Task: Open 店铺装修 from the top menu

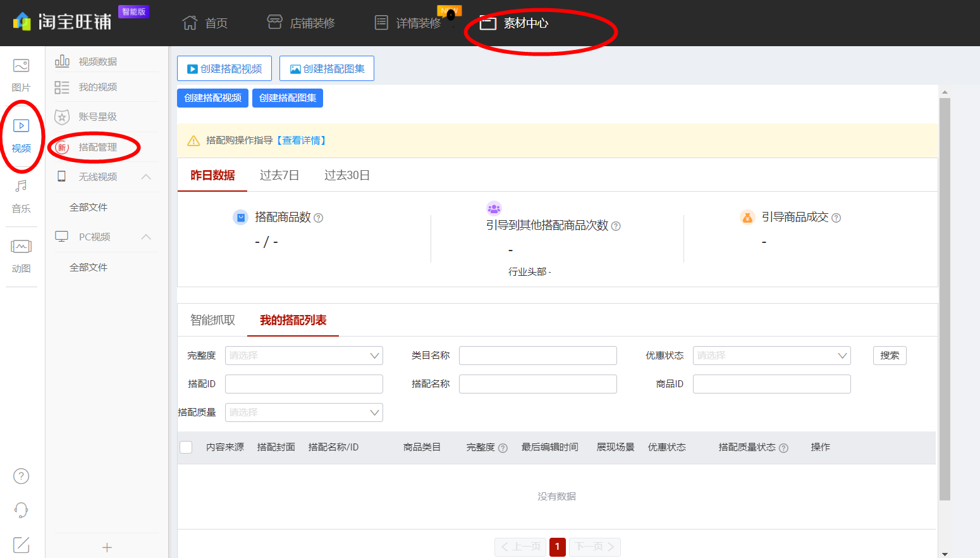Action: click(x=301, y=22)
